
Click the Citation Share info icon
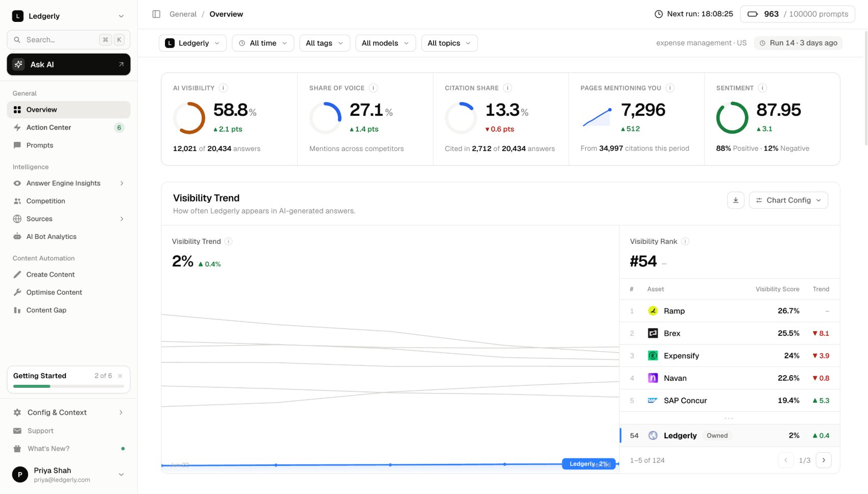coord(508,88)
